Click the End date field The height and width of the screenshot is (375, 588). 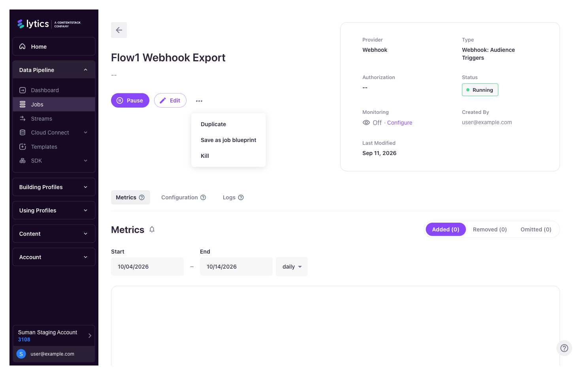(x=236, y=267)
